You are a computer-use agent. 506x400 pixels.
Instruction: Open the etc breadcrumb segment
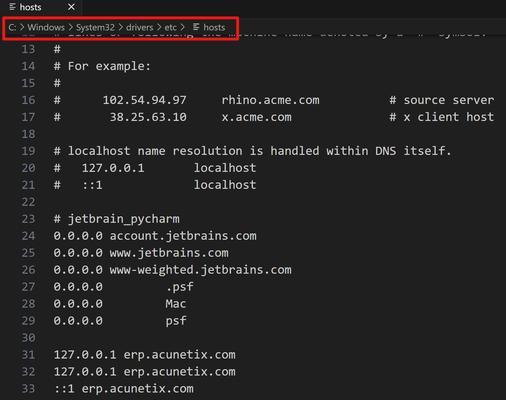pyautogui.click(x=170, y=27)
